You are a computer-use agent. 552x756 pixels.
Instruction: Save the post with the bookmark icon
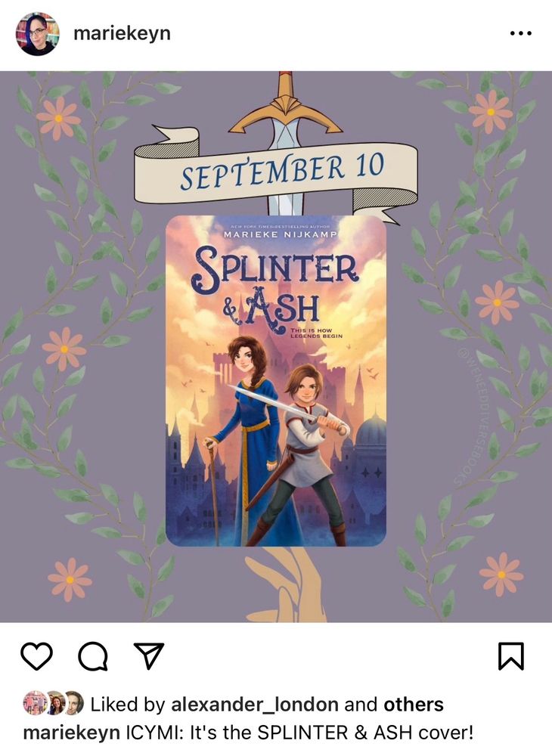[x=510, y=656]
